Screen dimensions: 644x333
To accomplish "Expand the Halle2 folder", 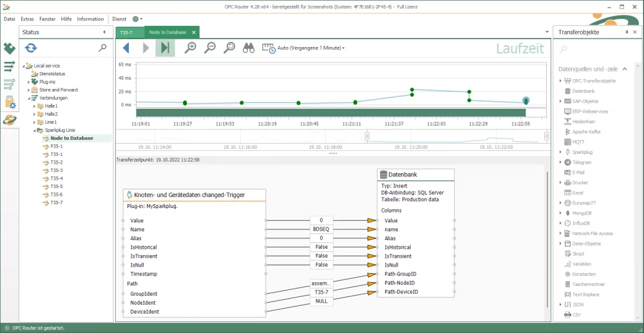I will [x=34, y=114].
